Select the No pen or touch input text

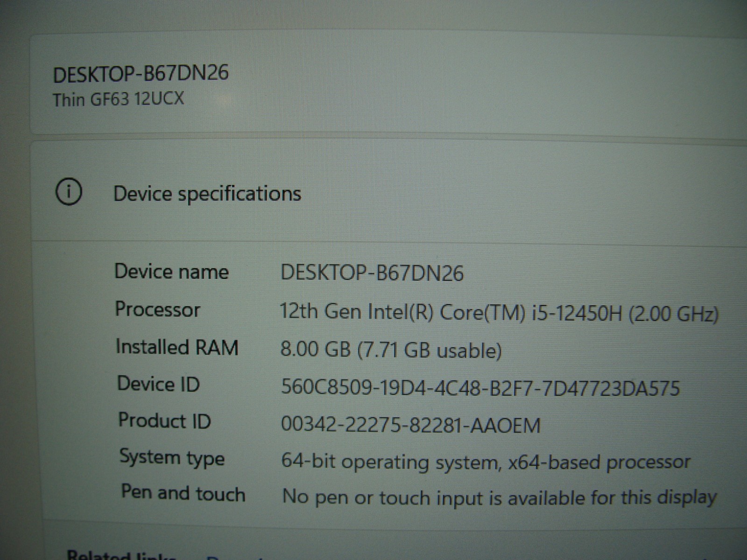point(499,497)
